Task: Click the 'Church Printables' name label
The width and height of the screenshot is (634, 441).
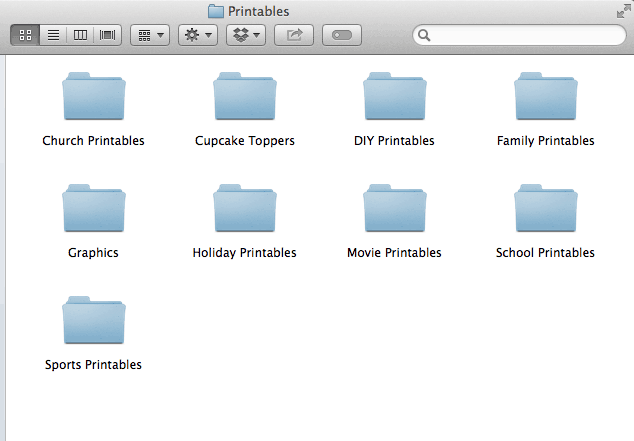Action: [93, 141]
